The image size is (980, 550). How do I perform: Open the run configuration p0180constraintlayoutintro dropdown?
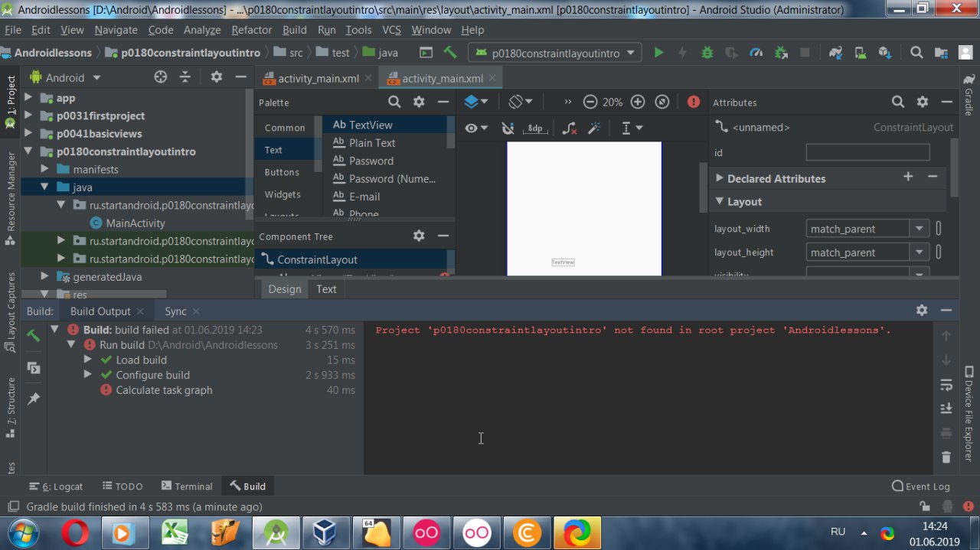click(555, 53)
